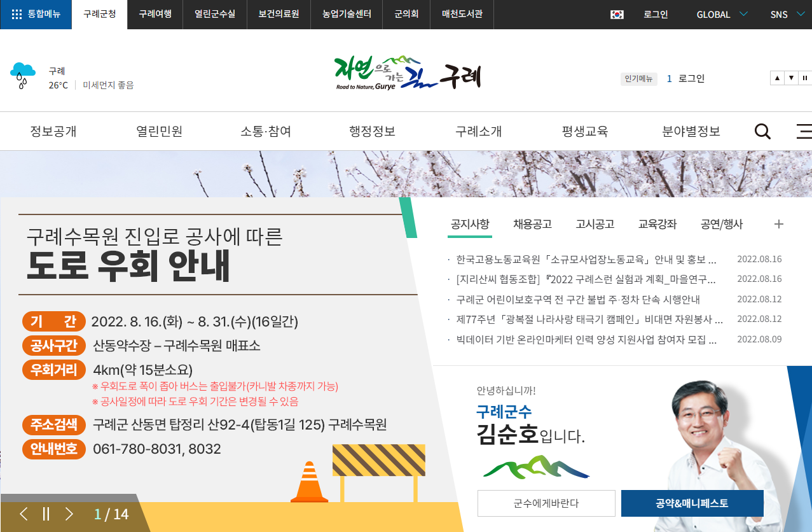Switch to the 채용공고 tab
812x532 pixels.
pyautogui.click(x=532, y=224)
